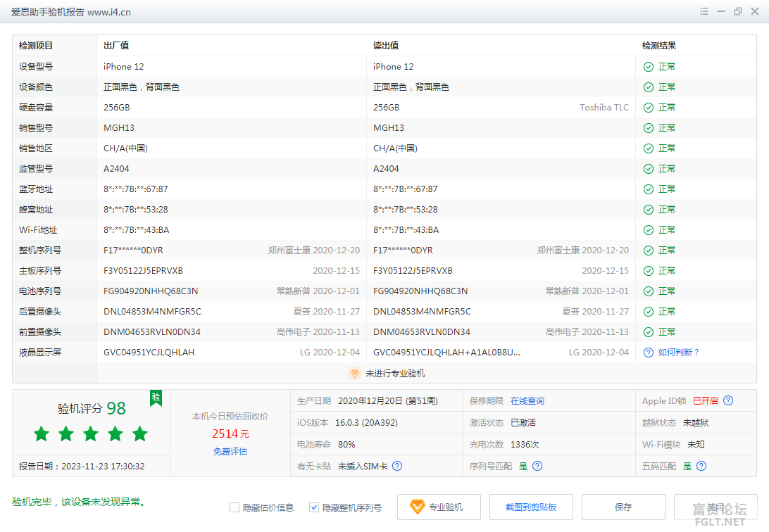Select read value GVC04951YCJLQHLAH+A1AL0B8U...
This screenshot has height=532, width=769.
click(x=446, y=353)
